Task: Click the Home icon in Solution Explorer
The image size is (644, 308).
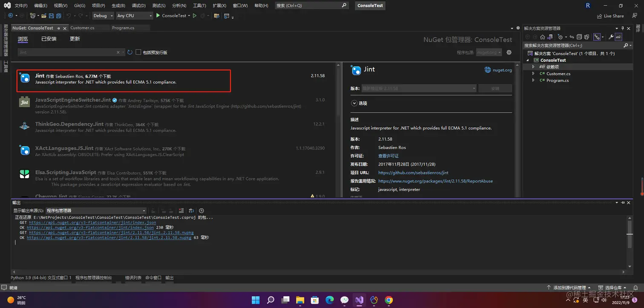Action: coord(543,37)
